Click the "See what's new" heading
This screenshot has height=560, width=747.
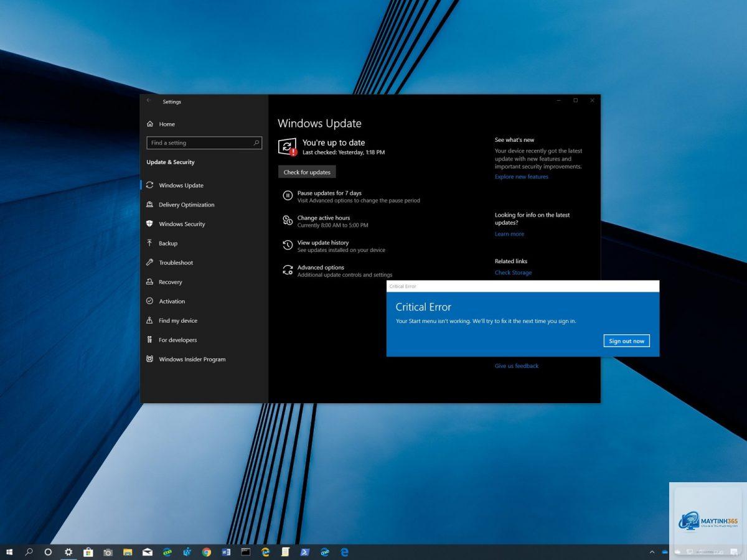pos(514,140)
